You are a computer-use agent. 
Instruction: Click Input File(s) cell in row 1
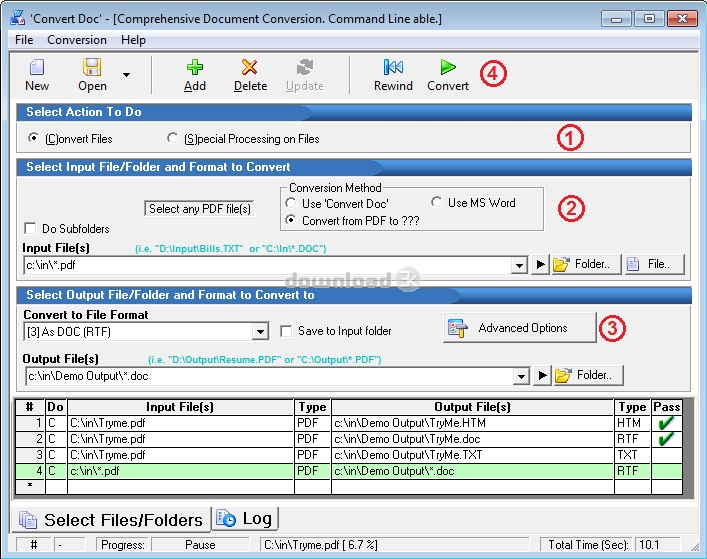click(x=180, y=423)
